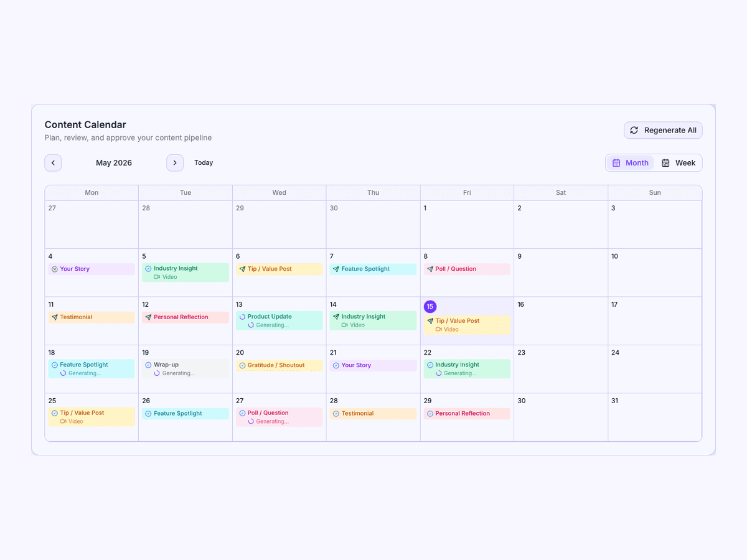Viewport: 747px width, 560px height.
Task: Click the check icon on May 25 Tip / Value Post
Action: 55,413
